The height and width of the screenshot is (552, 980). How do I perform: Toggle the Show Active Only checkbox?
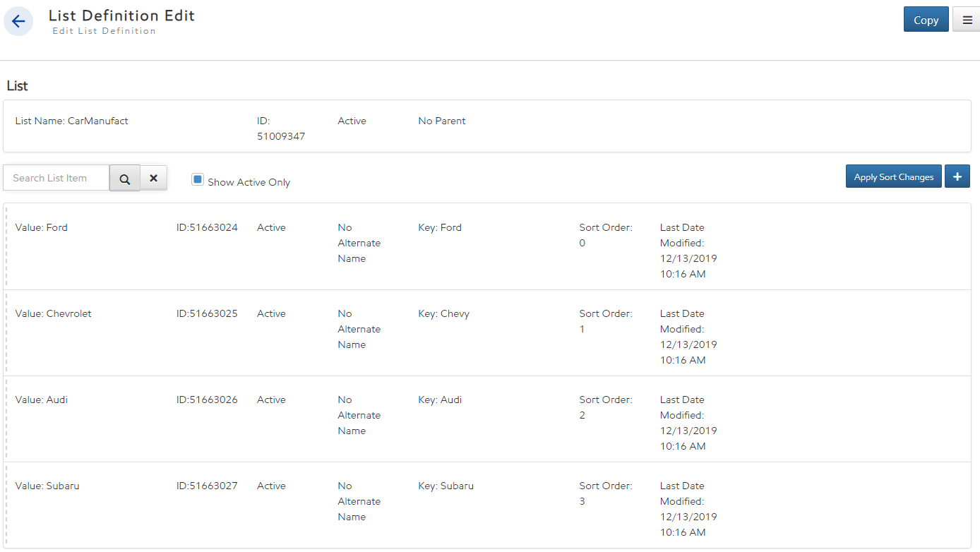[198, 180]
